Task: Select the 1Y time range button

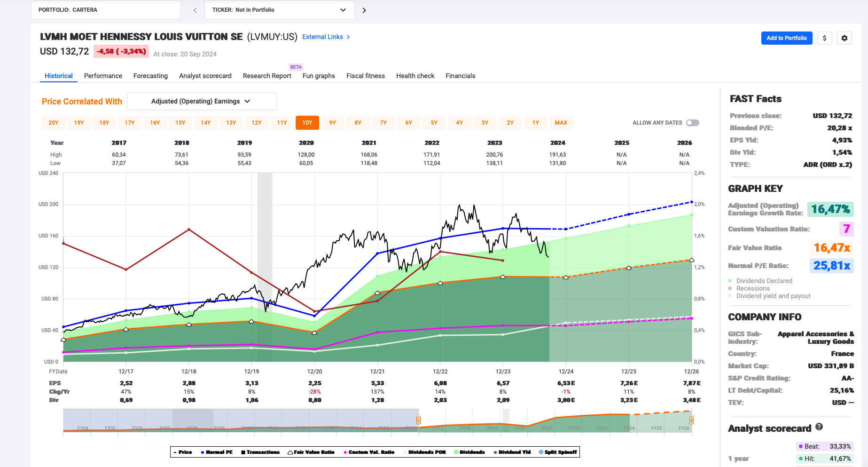Action: (536, 123)
